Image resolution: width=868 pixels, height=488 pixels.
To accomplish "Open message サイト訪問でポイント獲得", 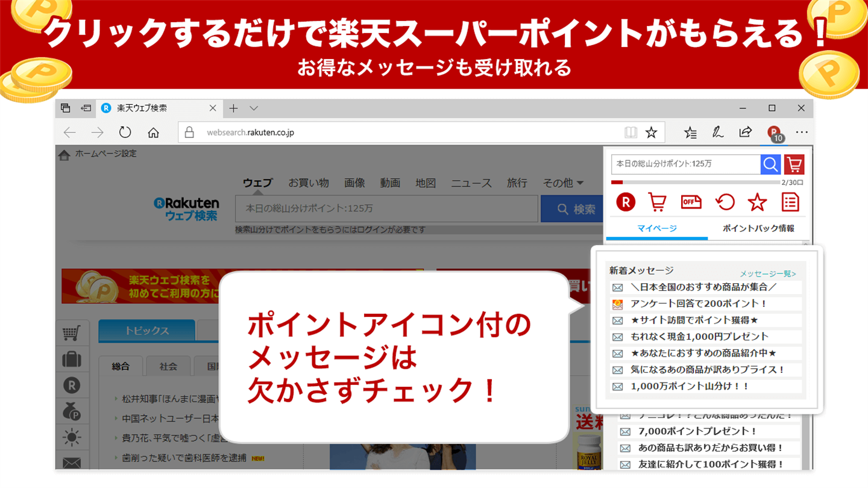I will click(x=706, y=320).
